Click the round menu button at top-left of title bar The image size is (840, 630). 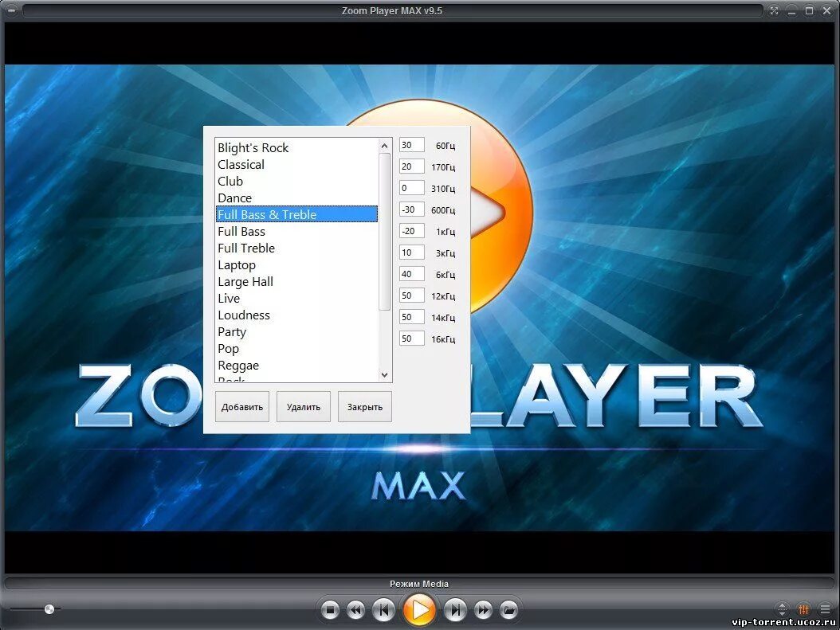[12, 10]
